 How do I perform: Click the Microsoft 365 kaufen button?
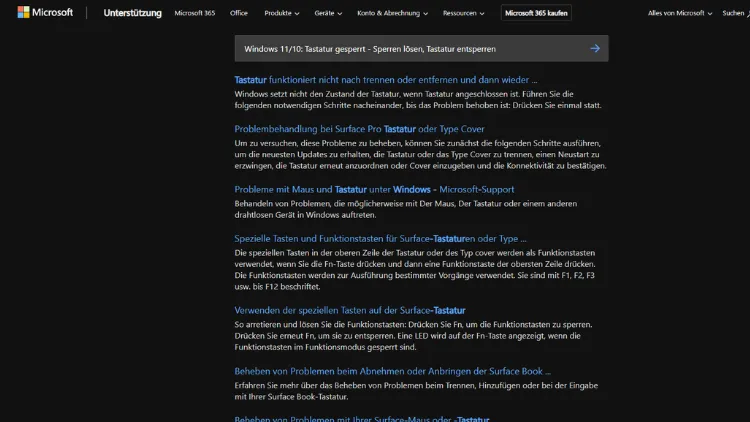536,13
